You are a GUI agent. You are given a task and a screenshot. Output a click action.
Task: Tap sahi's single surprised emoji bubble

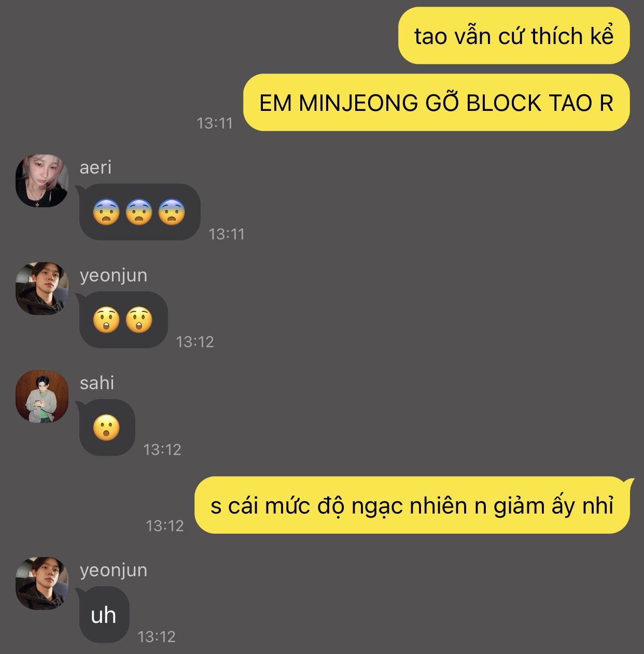107,428
